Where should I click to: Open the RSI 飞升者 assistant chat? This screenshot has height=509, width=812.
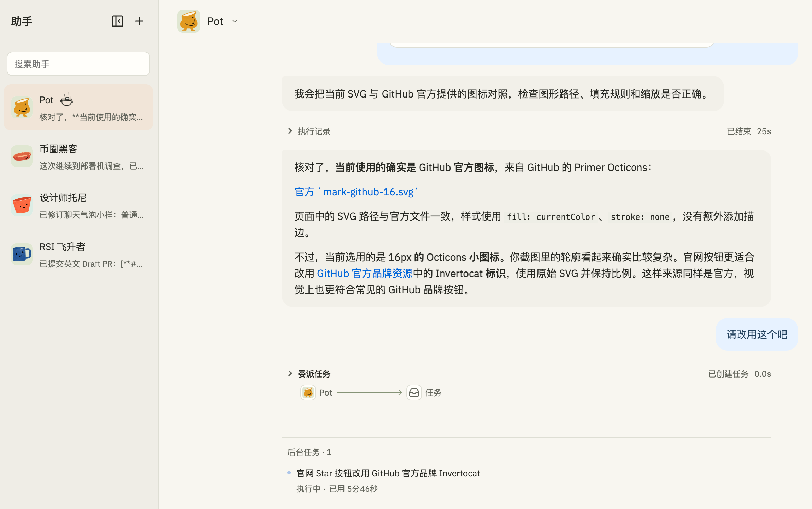point(78,255)
